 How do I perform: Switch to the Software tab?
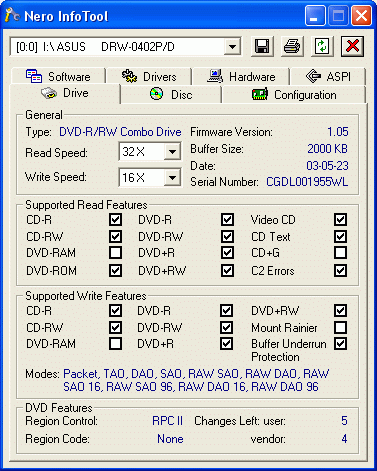58,76
